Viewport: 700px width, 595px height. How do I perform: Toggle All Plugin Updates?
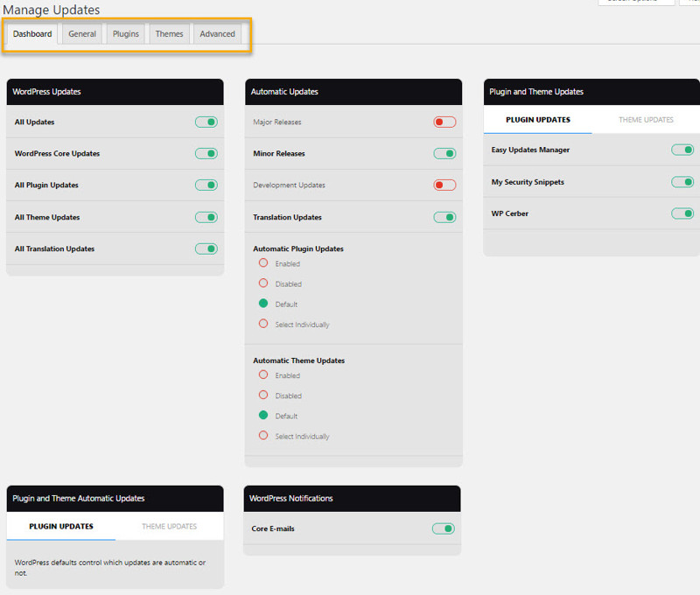click(x=206, y=185)
